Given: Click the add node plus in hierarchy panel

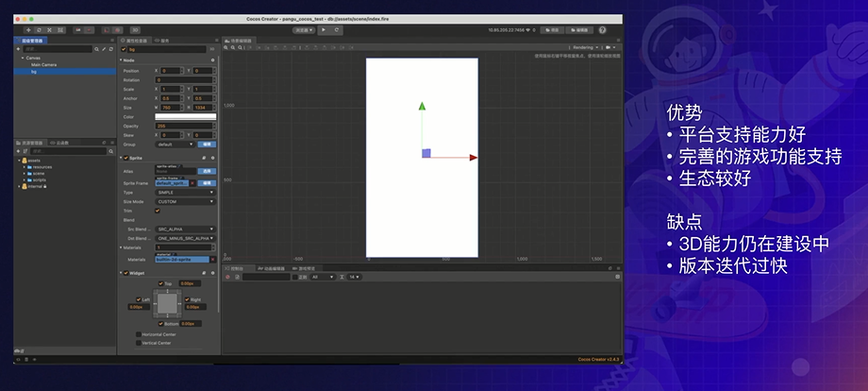Looking at the screenshot, I should (x=18, y=49).
